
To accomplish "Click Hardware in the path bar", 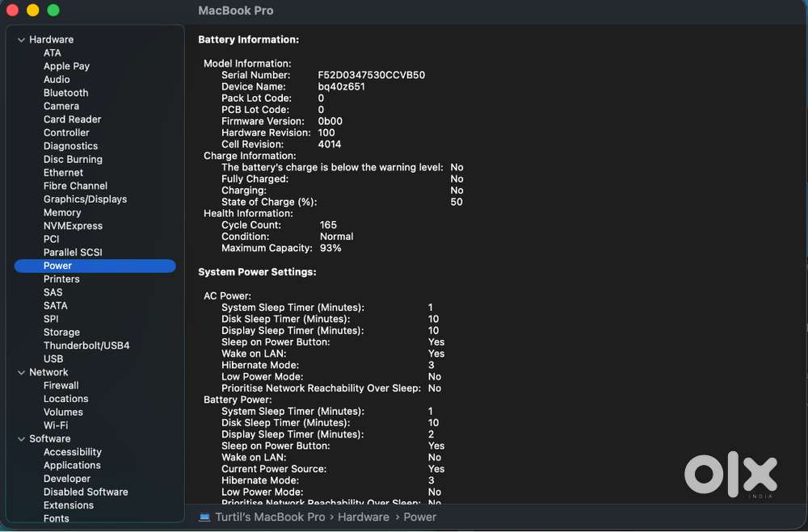I will [364, 517].
